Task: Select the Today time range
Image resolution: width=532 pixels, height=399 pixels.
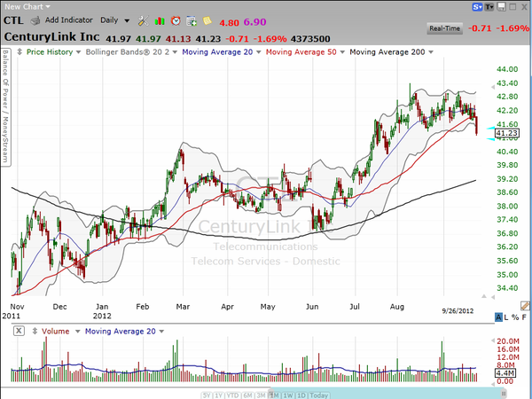Action: pyautogui.click(x=319, y=395)
